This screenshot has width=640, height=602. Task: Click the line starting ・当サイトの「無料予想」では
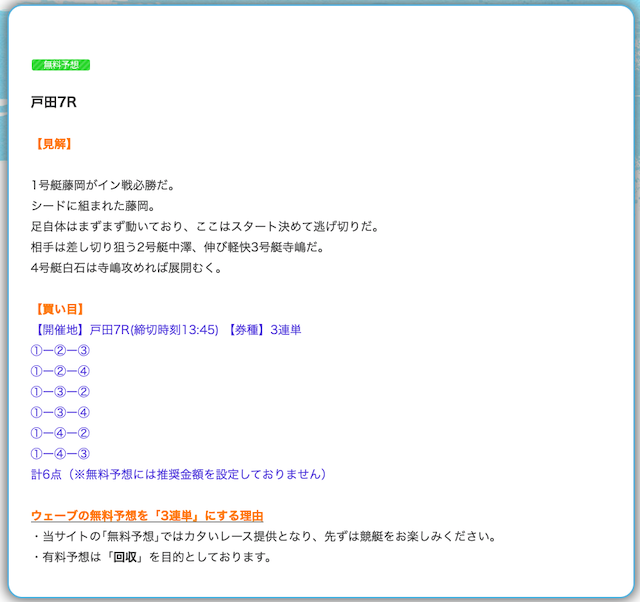click(264, 536)
